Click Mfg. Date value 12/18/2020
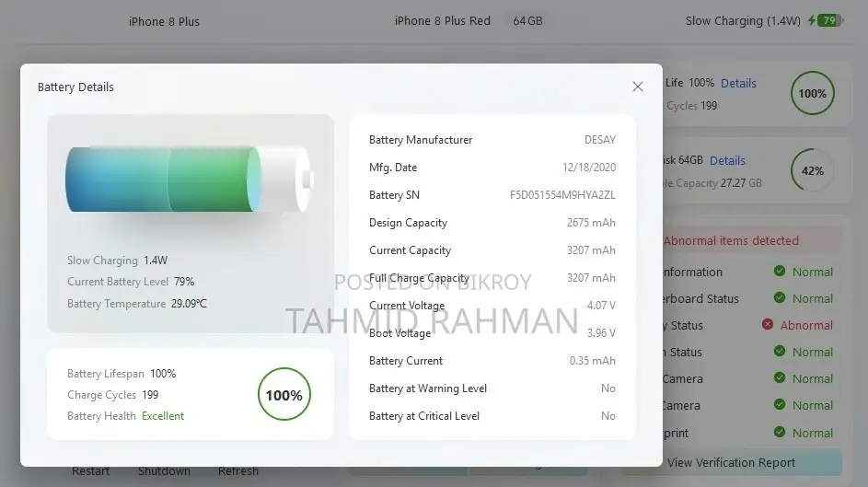This screenshot has height=487, width=868. click(589, 168)
